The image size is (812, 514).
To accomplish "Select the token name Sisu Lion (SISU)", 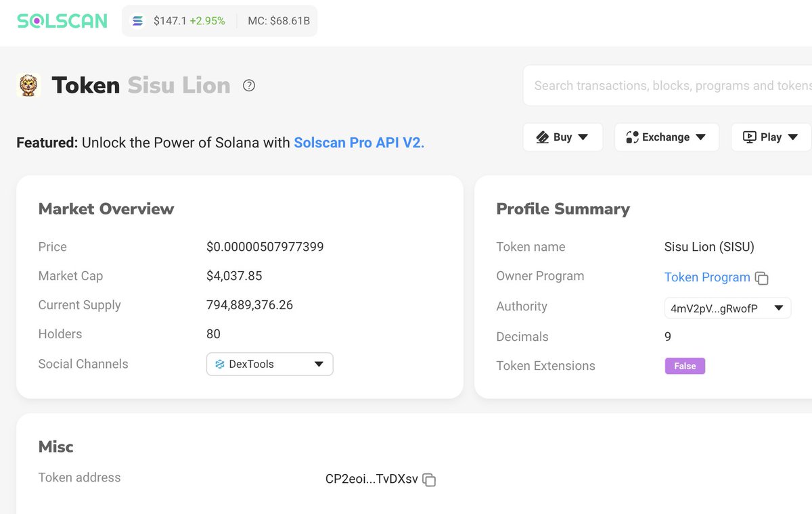I will tap(709, 247).
